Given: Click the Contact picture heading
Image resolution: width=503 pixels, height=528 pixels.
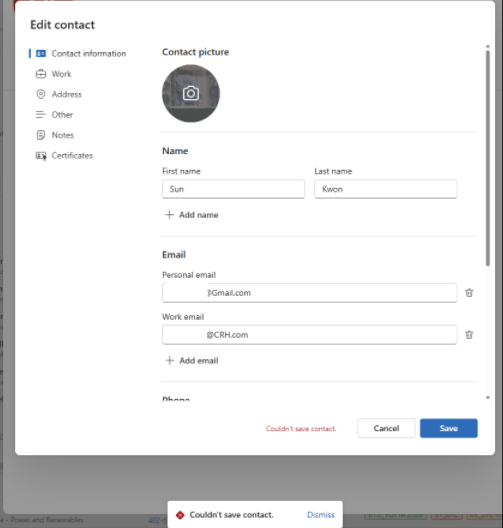Looking at the screenshot, I should [x=196, y=52].
